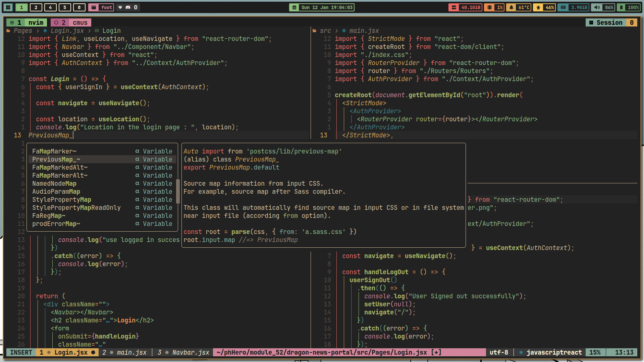Click the 'Auto import from' documentation line
The height and width of the screenshot is (362, 644).
(263, 152)
